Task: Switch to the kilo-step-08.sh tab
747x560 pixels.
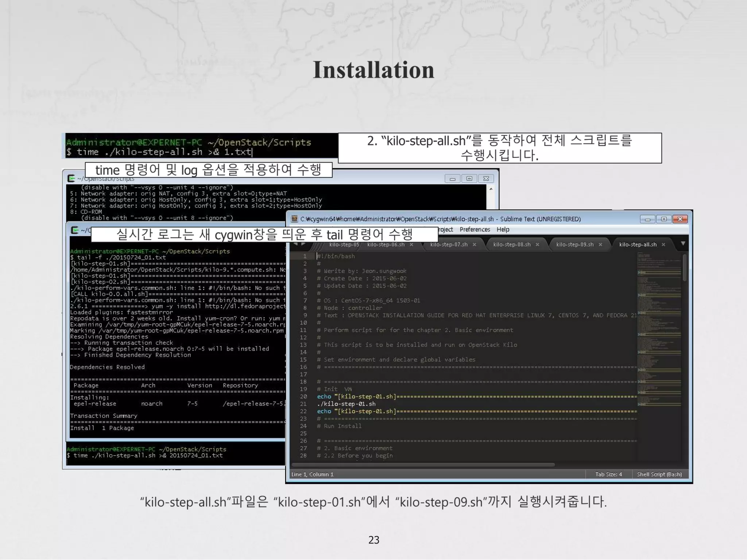Action: coord(511,245)
